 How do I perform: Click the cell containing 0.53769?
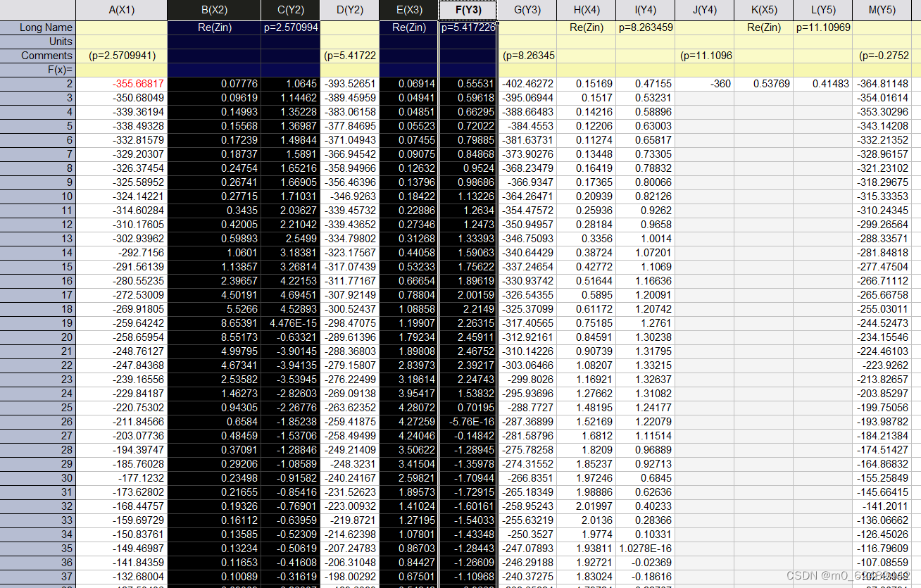(x=763, y=84)
